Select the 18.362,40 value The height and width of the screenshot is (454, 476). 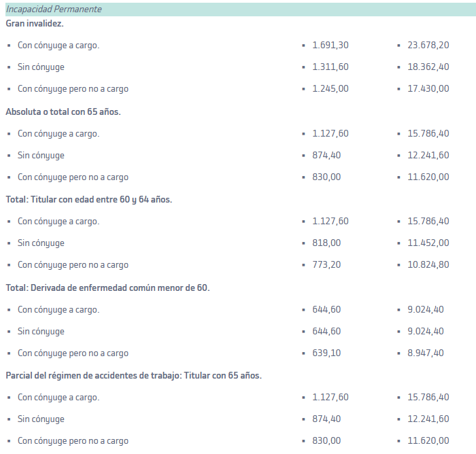(x=428, y=67)
